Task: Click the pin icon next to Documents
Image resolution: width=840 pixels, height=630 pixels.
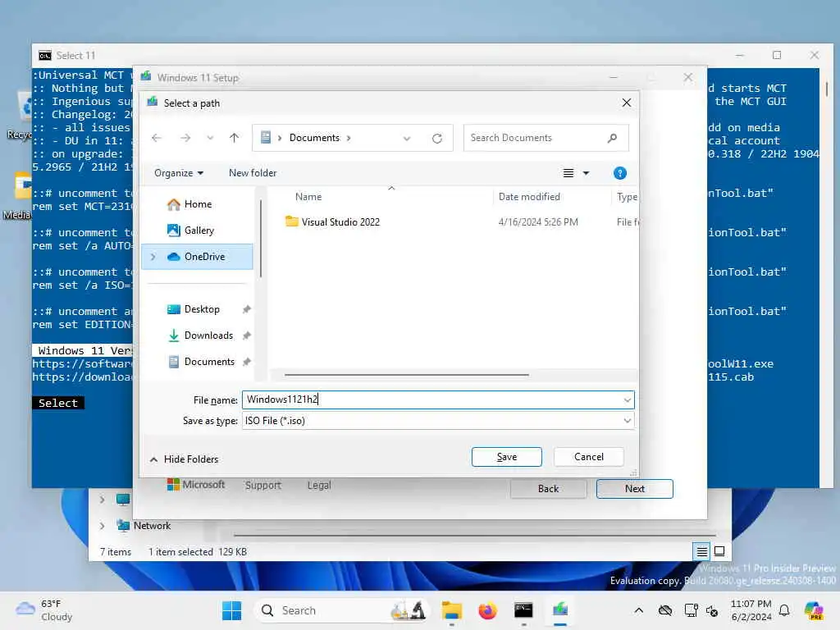Action: (246, 362)
